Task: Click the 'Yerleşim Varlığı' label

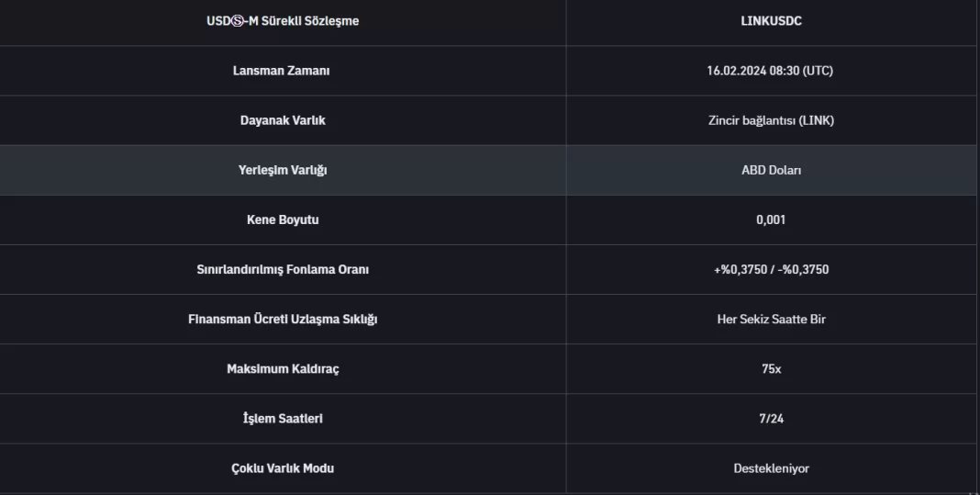Action: pos(283,170)
